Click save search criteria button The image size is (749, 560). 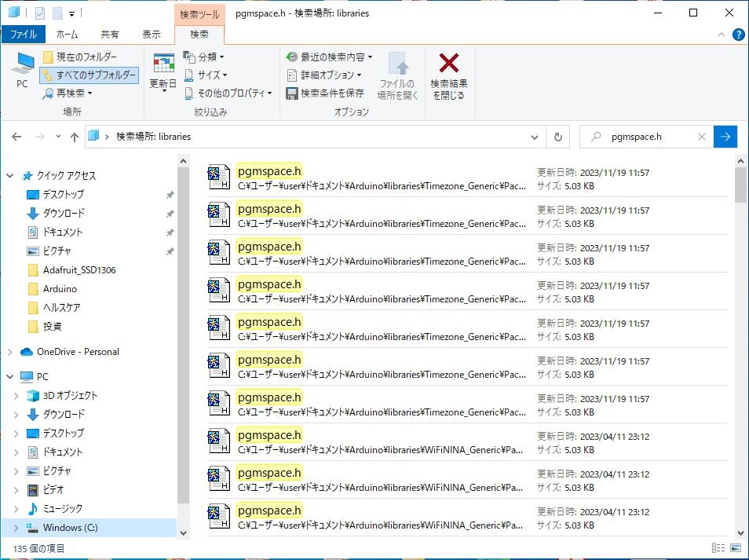pyautogui.click(x=325, y=93)
